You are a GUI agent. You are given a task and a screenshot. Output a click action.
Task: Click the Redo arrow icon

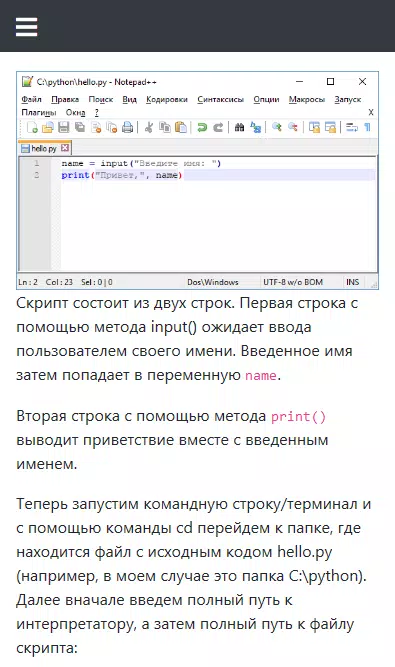[218, 127]
